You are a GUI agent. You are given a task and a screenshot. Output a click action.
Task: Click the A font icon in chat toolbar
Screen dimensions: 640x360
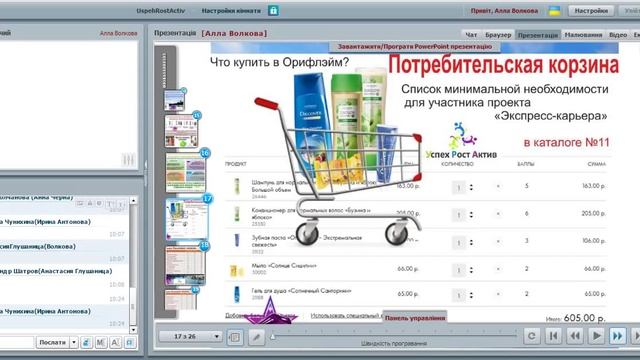(116, 342)
